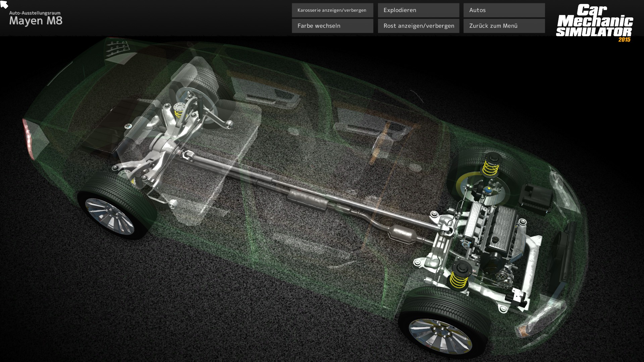Viewport: 644px width, 362px height.
Task: Toggle car body with Karosserie anzeigen/verbergen
Action: pos(332,10)
